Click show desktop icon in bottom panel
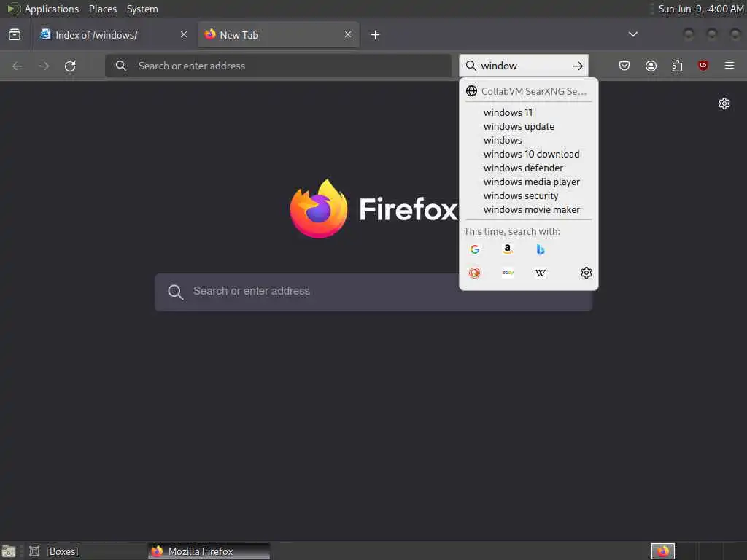Viewport: 747px width, 560px height. 9,551
